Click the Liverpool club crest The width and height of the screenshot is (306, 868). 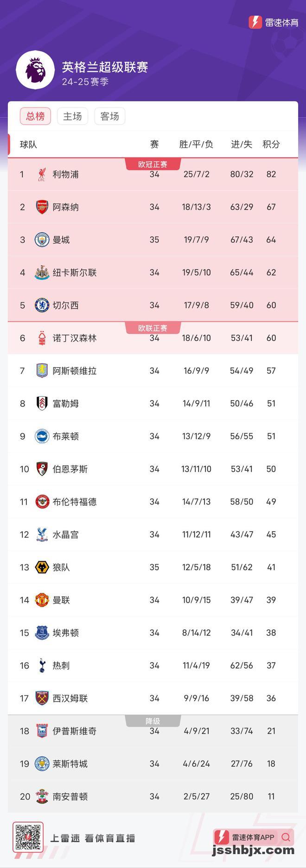42,174
